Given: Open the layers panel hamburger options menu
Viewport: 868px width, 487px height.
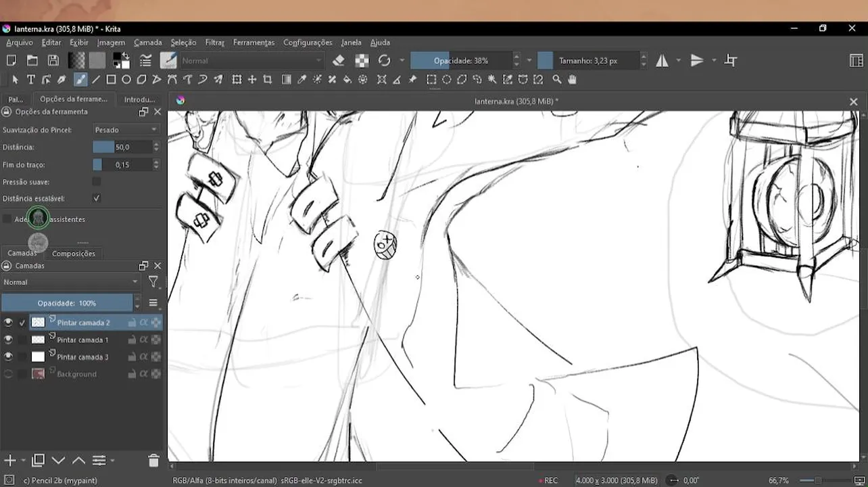Looking at the screenshot, I should (153, 303).
